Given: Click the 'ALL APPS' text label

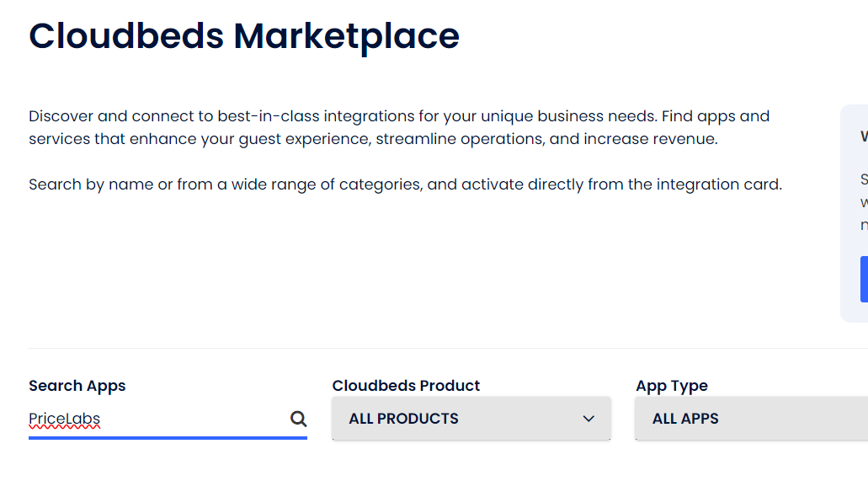Looking at the screenshot, I should click(x=685, y=419).
